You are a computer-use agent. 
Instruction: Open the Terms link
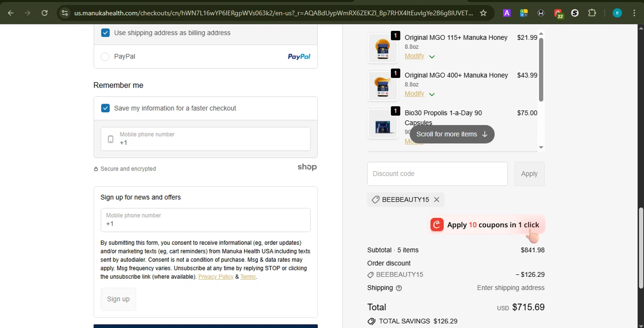click(x=248, y=277)
